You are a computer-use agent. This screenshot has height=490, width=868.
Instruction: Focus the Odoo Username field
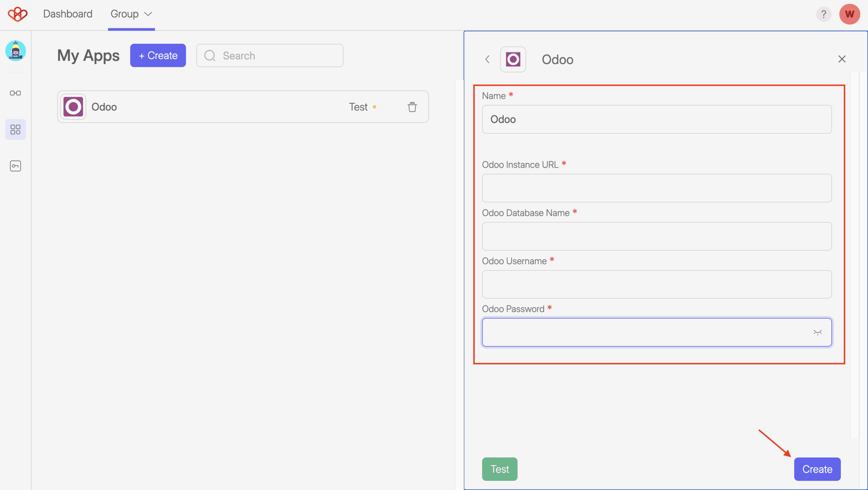click(657, 284)
